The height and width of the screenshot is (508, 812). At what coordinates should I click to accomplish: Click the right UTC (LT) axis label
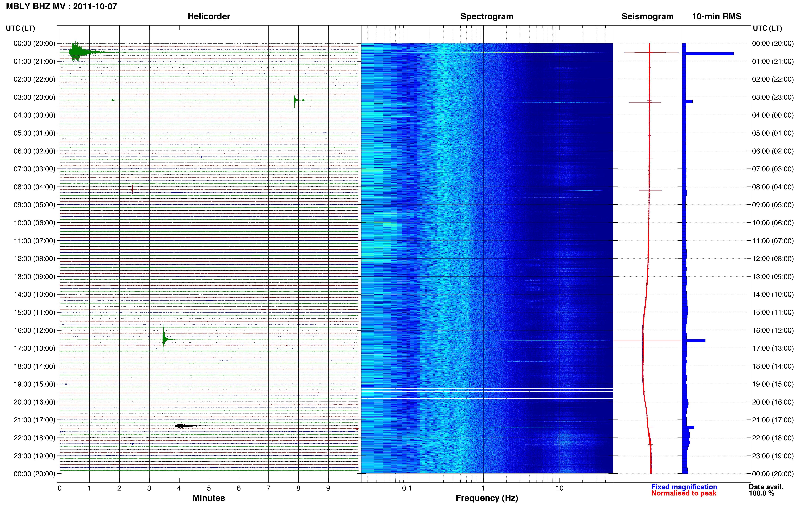pyautogui.click(x=767, y=28)
